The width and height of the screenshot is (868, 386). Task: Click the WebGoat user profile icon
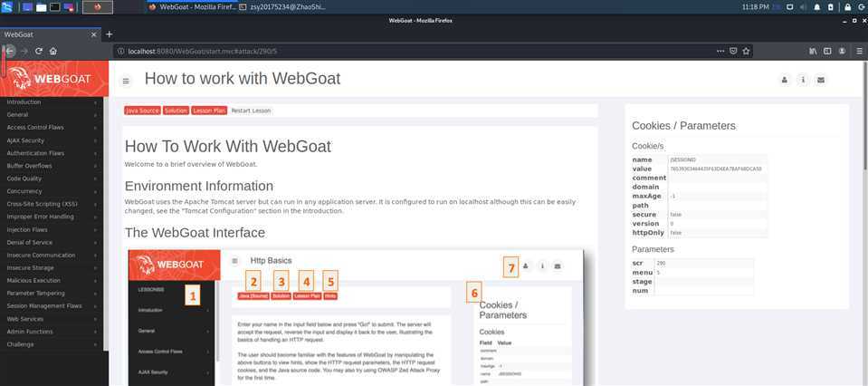coord(785,80)
